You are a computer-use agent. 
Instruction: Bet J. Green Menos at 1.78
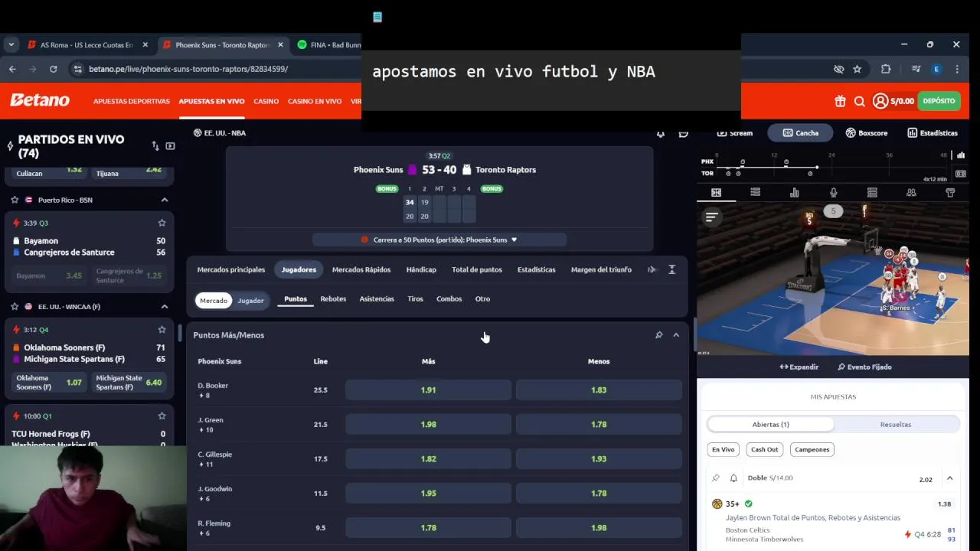pyautogui.click(x=599, y=424)
